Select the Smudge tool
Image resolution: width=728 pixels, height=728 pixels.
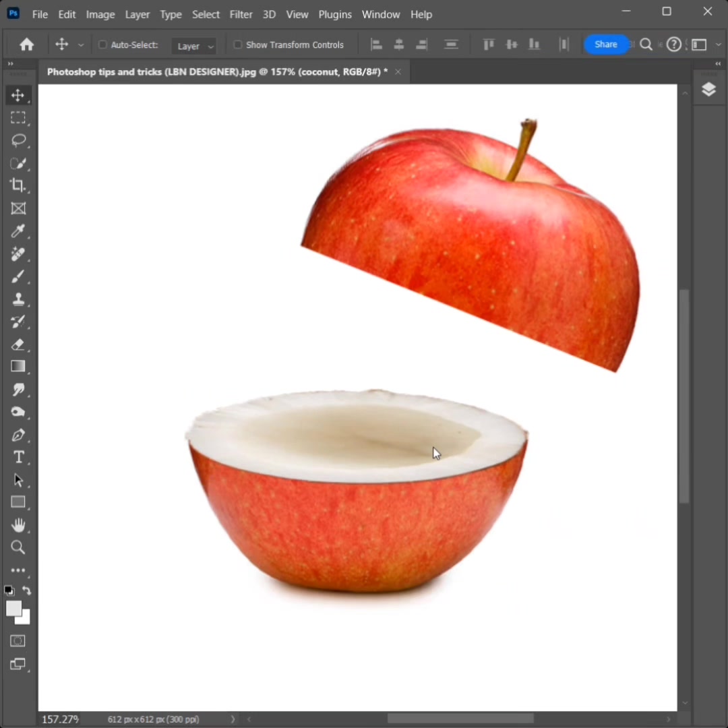tap(18, 390)
